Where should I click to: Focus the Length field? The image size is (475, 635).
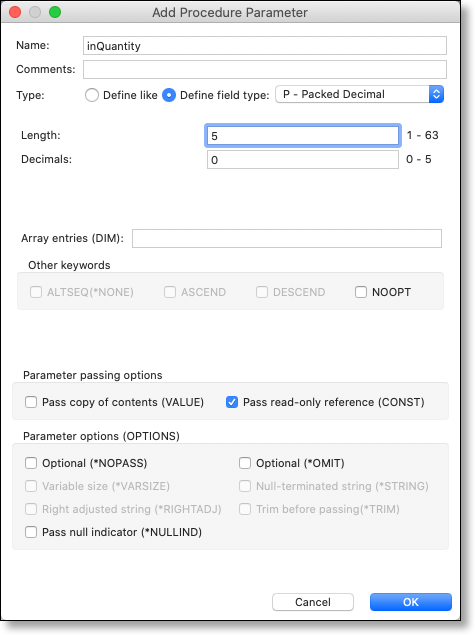303,136
